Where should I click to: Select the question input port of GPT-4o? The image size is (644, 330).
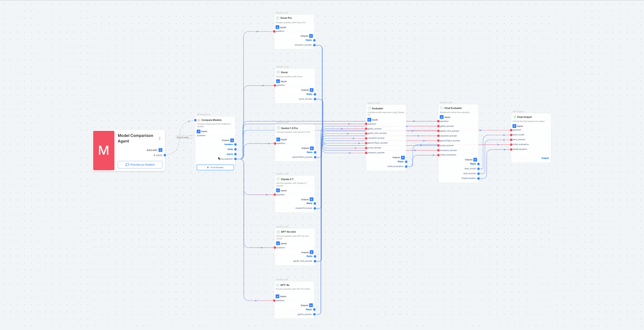tap(274, 301)
